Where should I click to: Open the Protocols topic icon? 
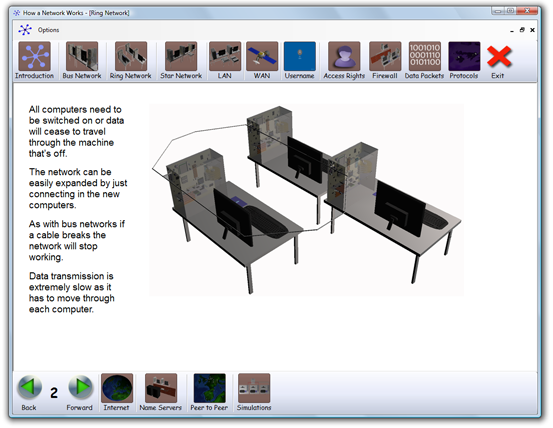tap(464, 56)
